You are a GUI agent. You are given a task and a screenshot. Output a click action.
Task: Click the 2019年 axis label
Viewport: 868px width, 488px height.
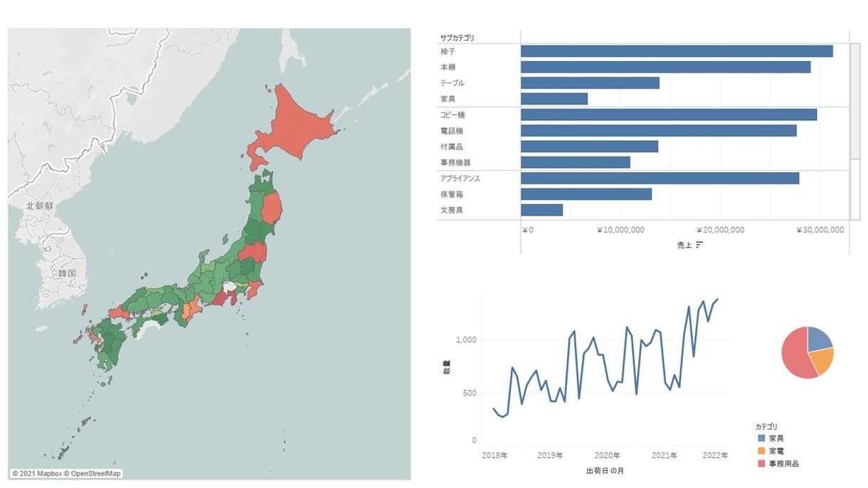(550, 455)
